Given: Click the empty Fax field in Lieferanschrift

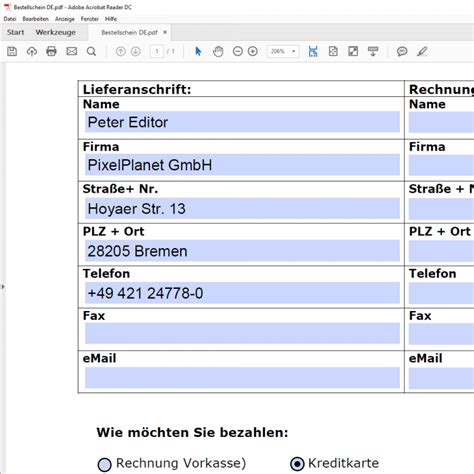Looking at the screenshot, I should pyautogui.click(x=242, y=333).
